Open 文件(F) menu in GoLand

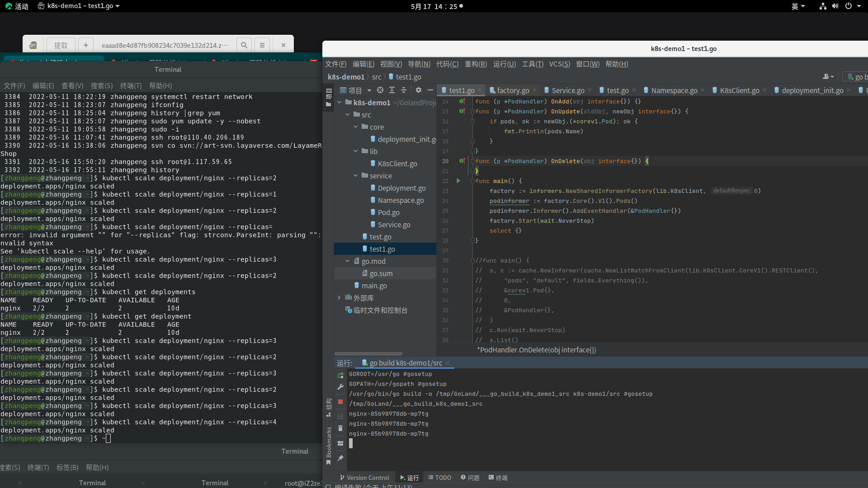click(x=336, y=64)
